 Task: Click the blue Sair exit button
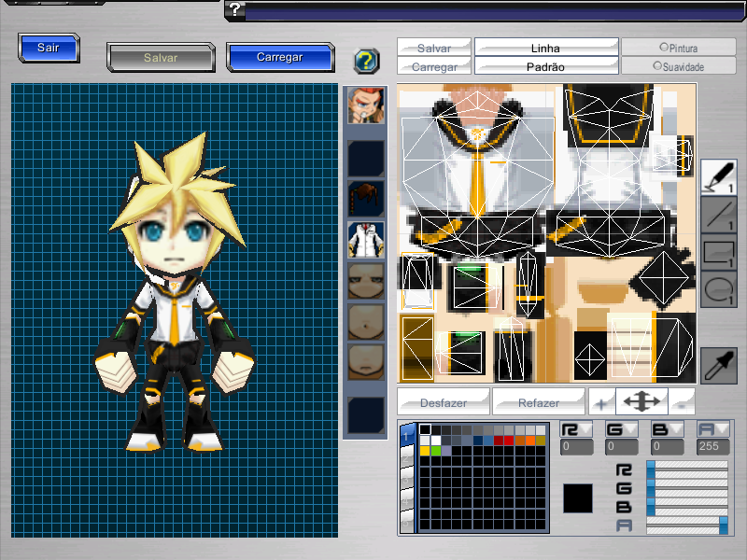coord(49,48)
